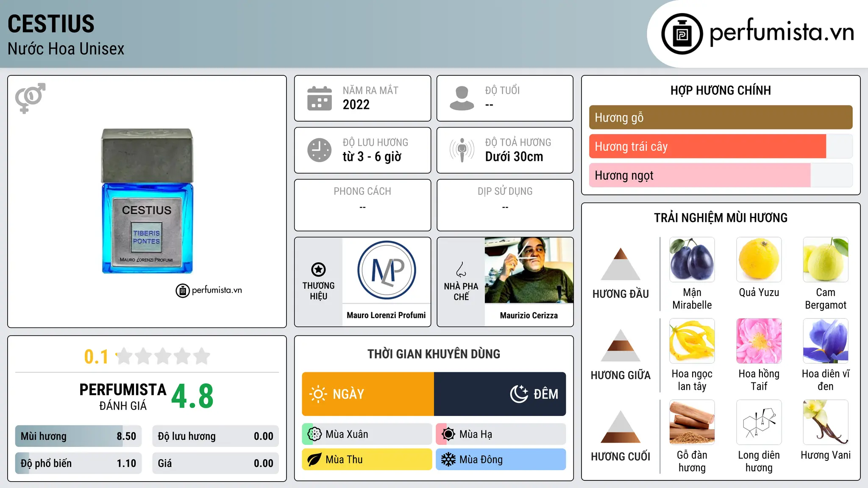
Task: Click the Long diên hương molecule image
Action: (759, 422)
